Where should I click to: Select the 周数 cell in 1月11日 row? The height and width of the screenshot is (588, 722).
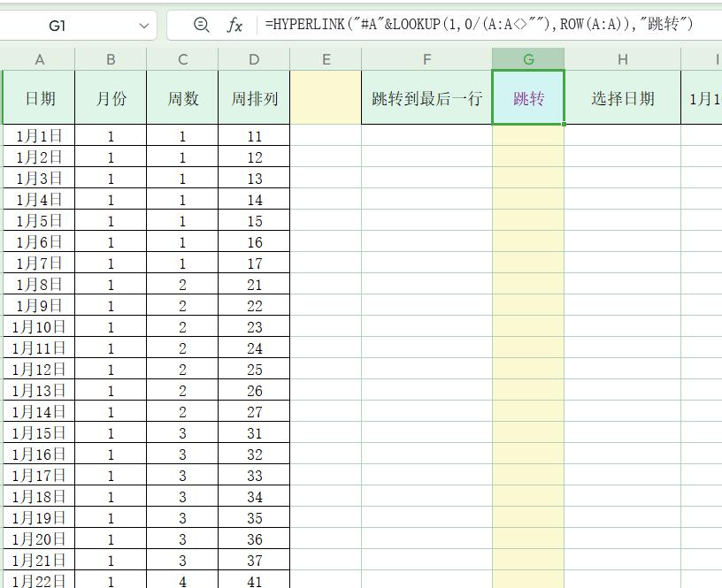click(182, 347)
